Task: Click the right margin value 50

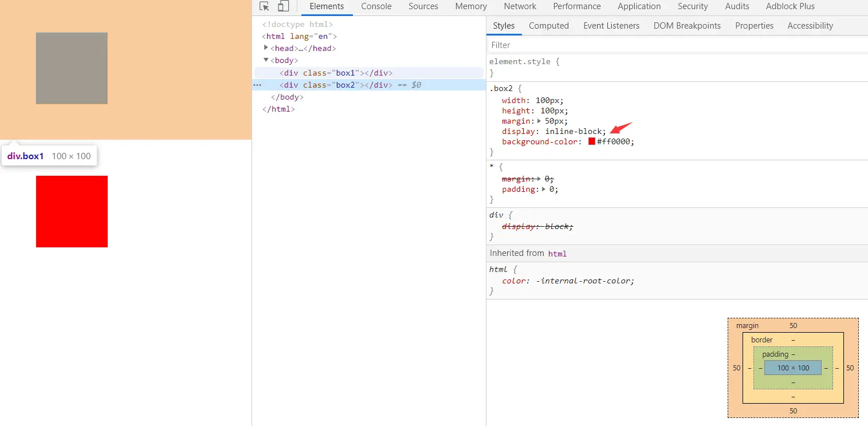Action: pyautogui.click(x=850, y=368)
